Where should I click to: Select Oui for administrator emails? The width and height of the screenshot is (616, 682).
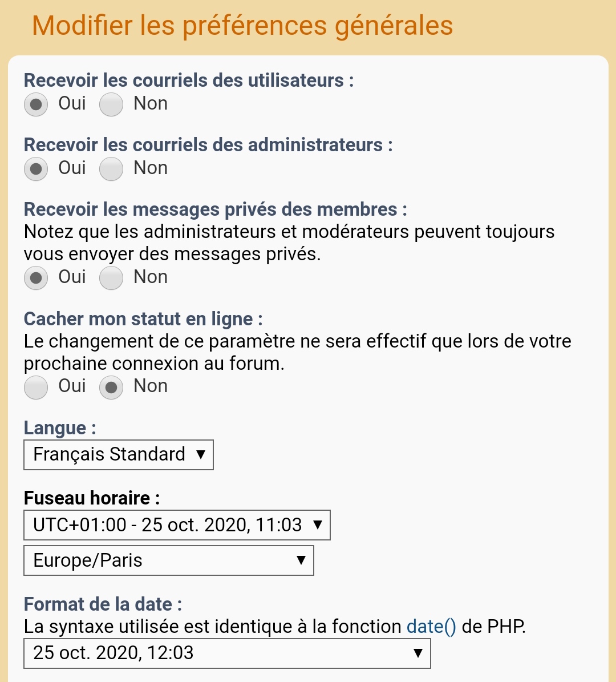(35, 169)
